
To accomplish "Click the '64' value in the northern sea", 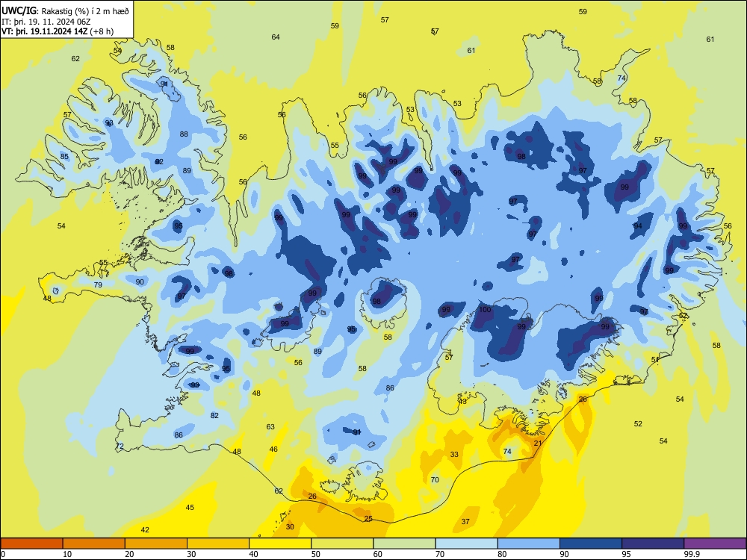I will click(276, 37).
